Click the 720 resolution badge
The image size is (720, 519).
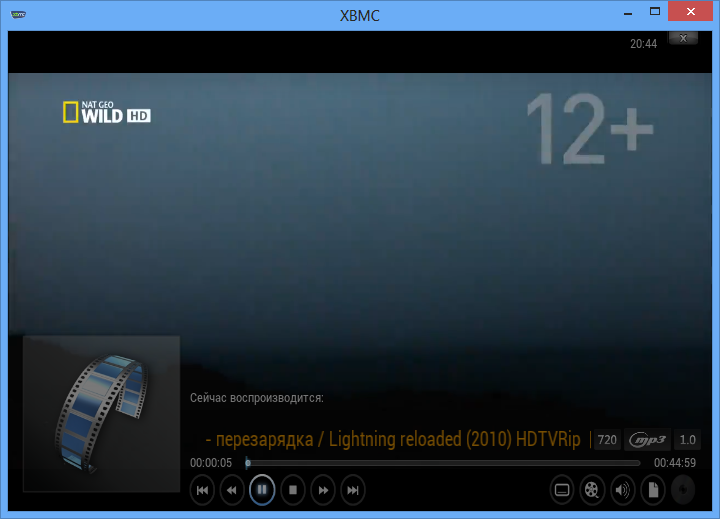[607, 440]
